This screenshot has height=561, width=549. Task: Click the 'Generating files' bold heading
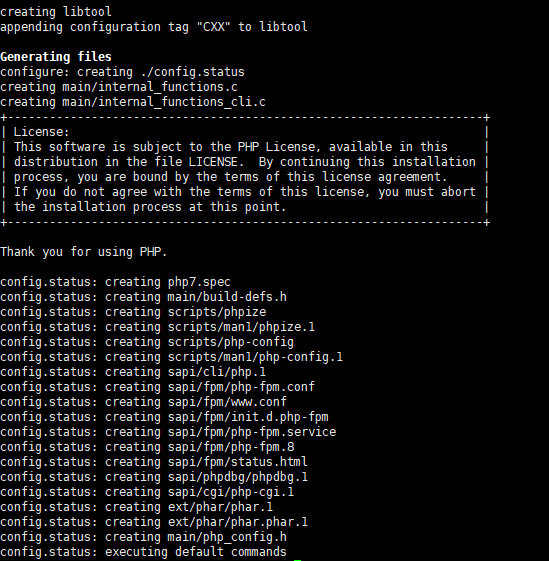coord(56,57)
